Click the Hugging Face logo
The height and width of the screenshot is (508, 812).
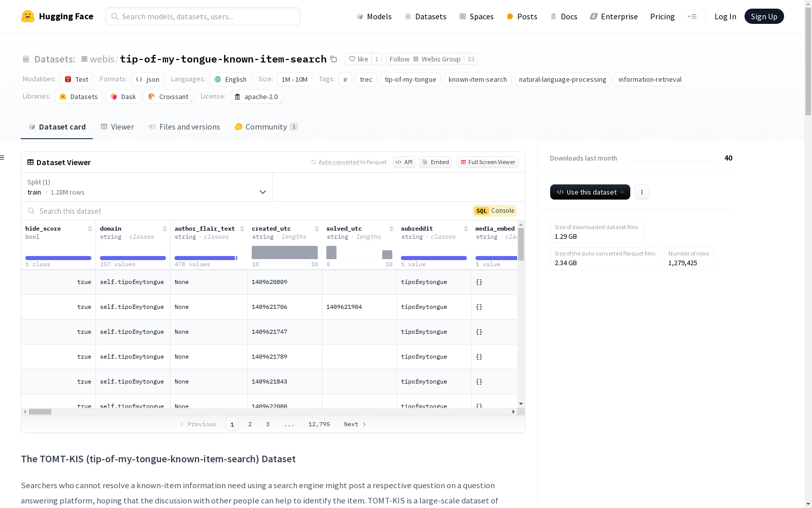coord(57,16)
